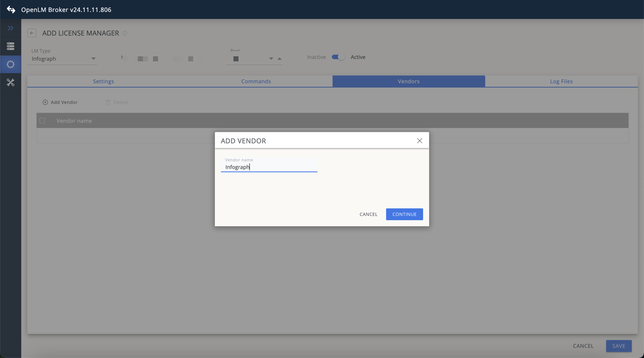Click CANCEL in the Add Vendor dialog
This screenshot has height=358, width=644.
368,214
